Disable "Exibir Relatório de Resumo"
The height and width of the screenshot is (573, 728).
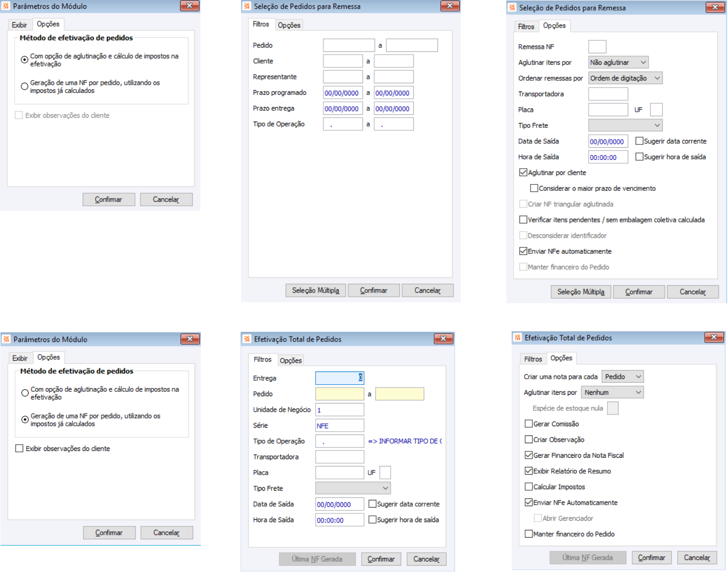point(529,471)
